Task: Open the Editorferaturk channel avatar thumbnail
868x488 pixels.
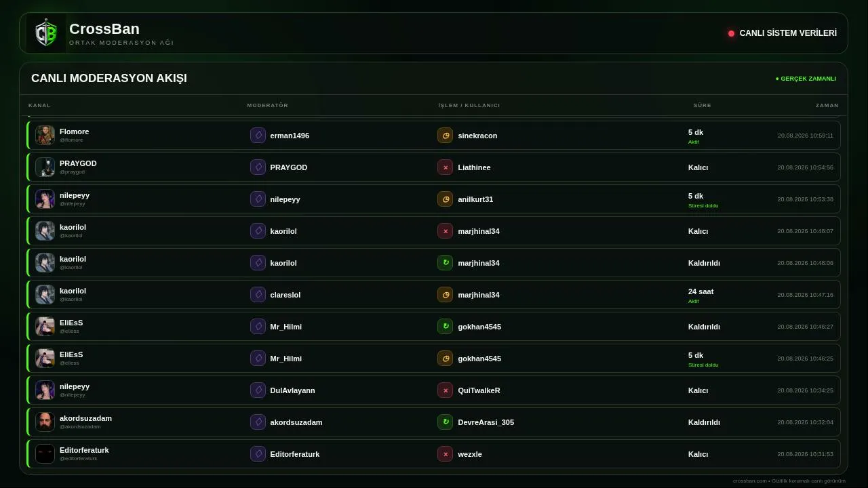Action: coord(45,454)
